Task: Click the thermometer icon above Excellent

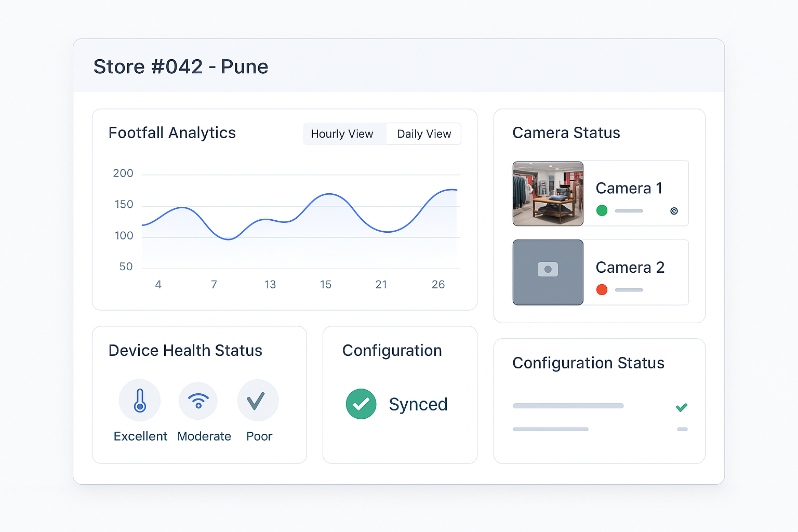Action: 140,400
